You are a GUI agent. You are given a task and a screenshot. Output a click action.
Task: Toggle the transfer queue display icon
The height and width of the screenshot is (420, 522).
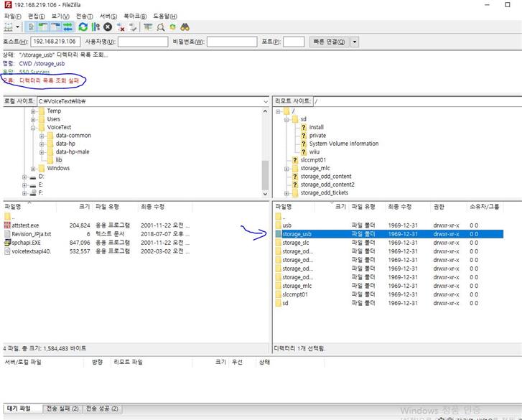[67, 27]
